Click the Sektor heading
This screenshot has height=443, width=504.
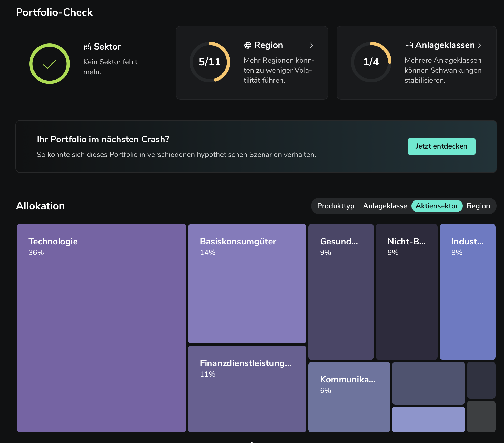[x=107, y=47]
